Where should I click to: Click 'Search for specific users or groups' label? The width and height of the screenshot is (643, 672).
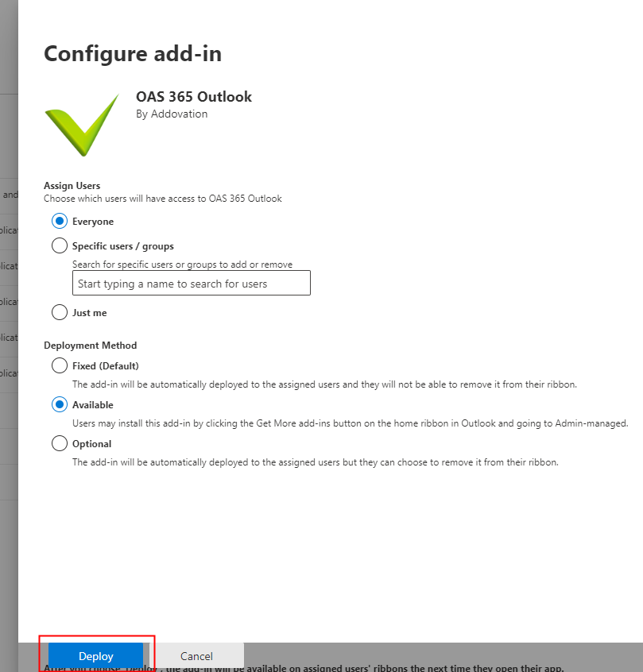tap(182, 265)
